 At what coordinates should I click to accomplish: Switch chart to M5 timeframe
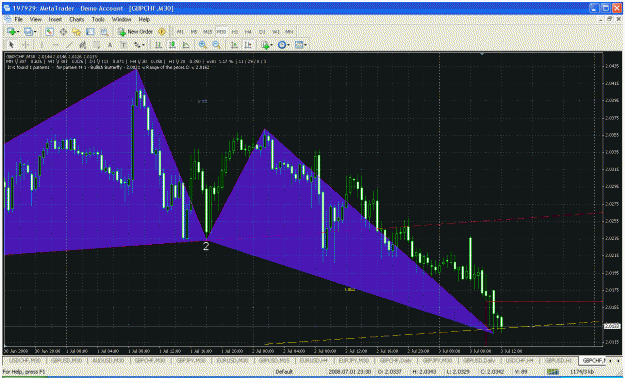(x=194, y=32)
